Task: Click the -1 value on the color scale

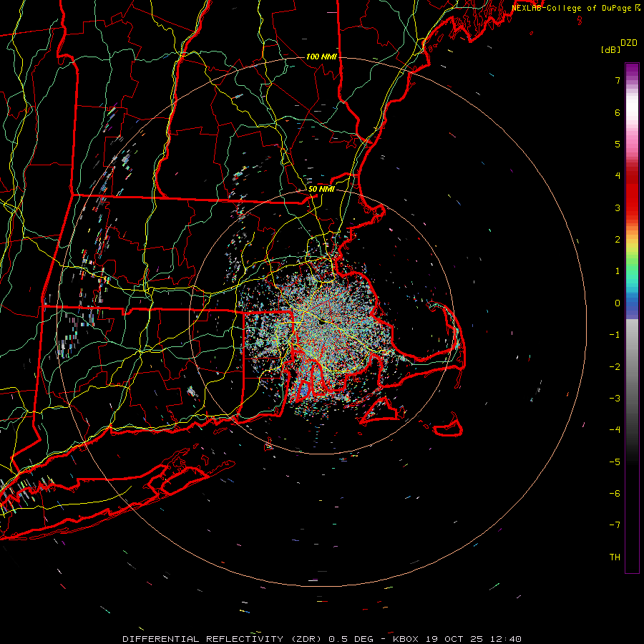Action: pos(615,335)
